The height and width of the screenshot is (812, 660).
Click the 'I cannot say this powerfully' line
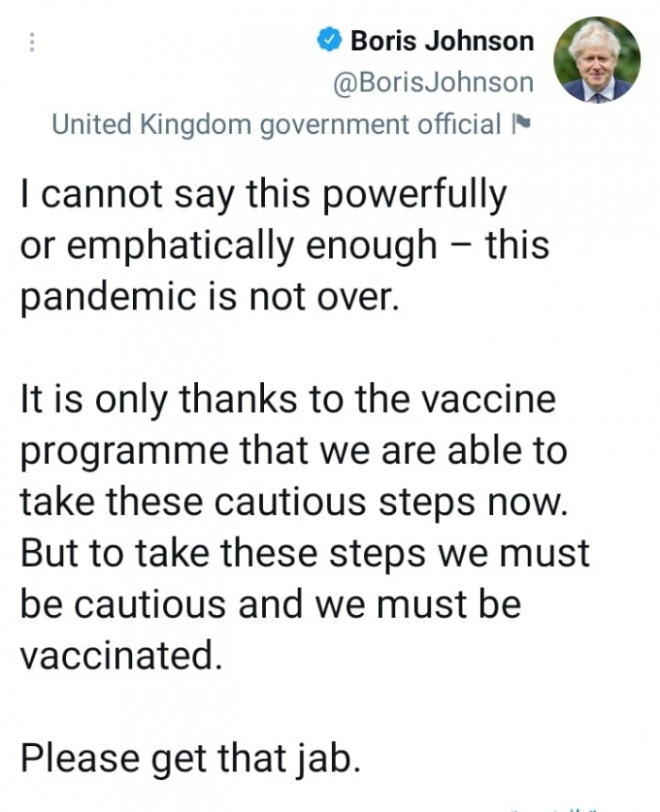[263, 195]
